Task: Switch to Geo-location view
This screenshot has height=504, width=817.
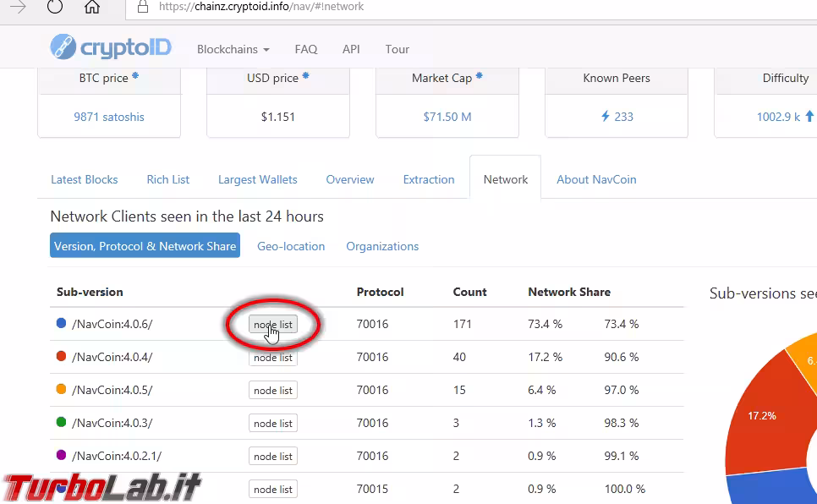Action: pyautogui.click(x=291, y=246)
